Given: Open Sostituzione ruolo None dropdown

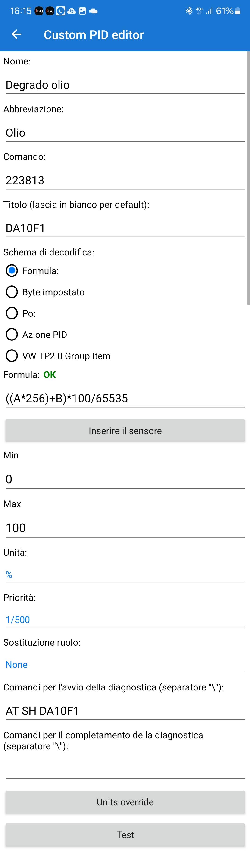Looking at the screenshot, I should [x=125, y=665].
